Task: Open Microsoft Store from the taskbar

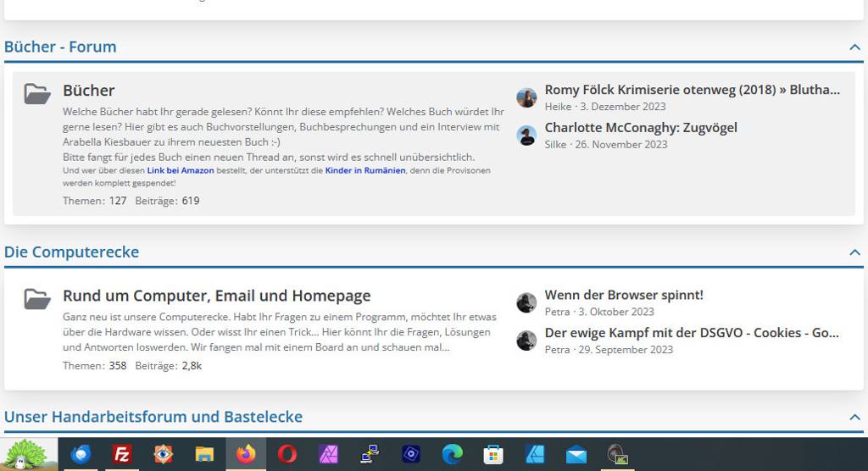Action: pyautogui.click(x=493, y=454)
